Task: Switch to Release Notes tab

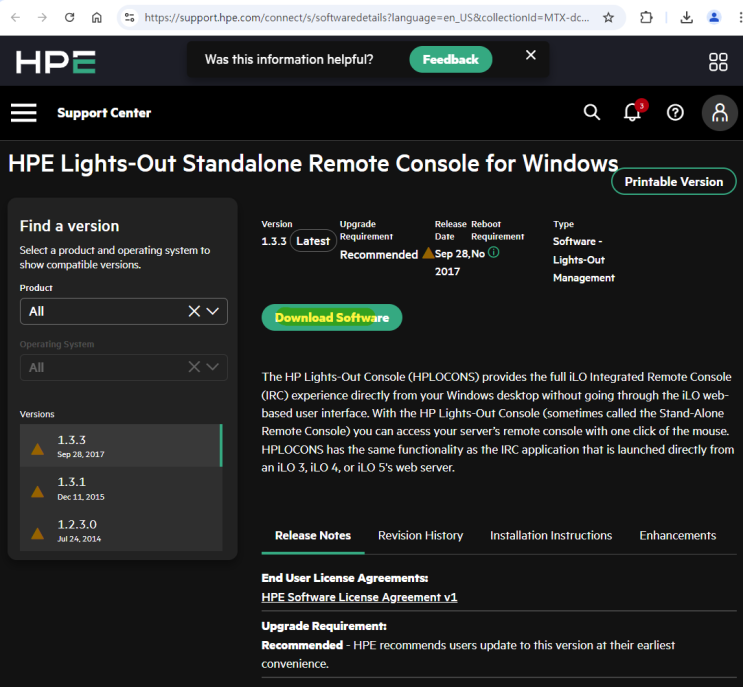Action: tap(313, 535)
